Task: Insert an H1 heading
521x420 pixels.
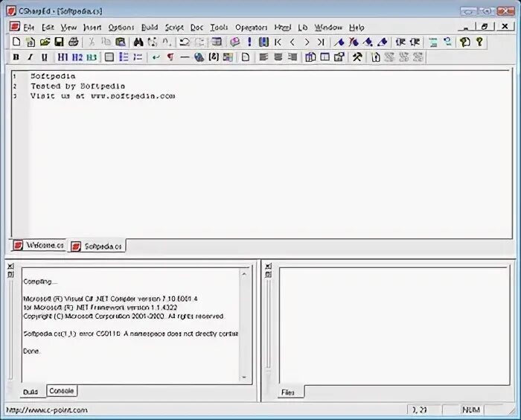Action: pos(63,57)
